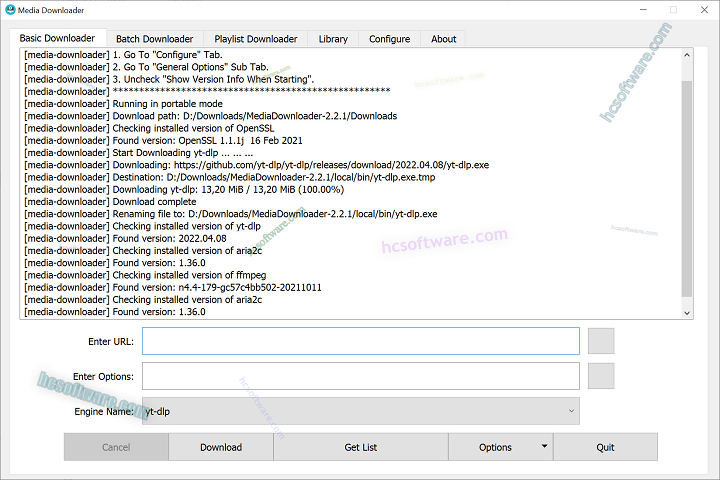
Task: Click the log line 'Download complete'
Action: (x=110, y=202)
